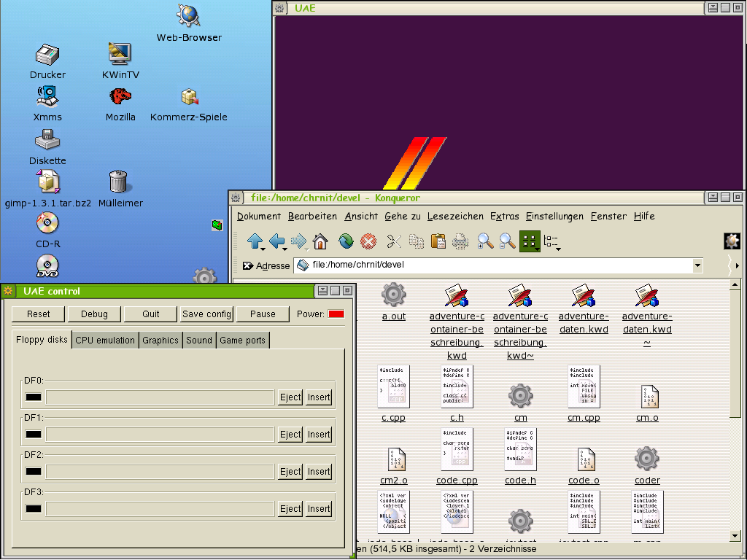Clear the address bar with black X icon
The height and width of the screenshot is (560, 747).
[x=248, y=265]
